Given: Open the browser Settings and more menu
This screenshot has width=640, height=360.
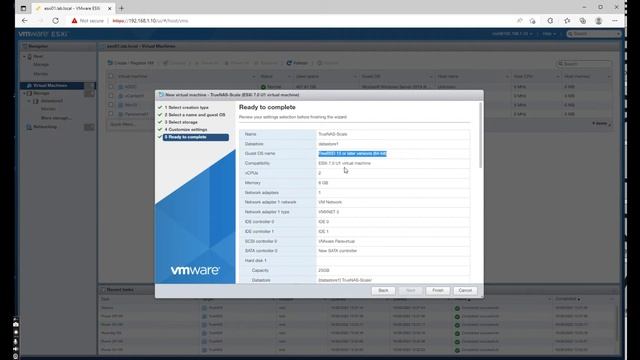Looking at the screenshot, I should pyautogui.click(x=615, y=20).
